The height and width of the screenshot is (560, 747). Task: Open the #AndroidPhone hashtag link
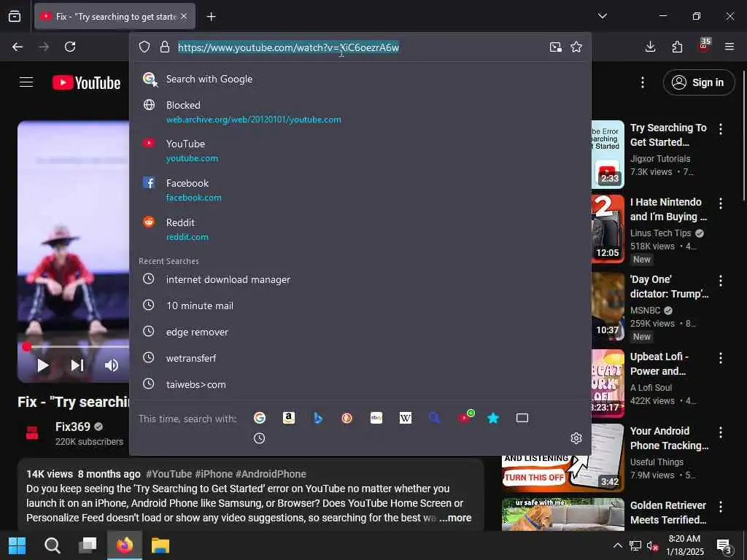tap(271, 474)
